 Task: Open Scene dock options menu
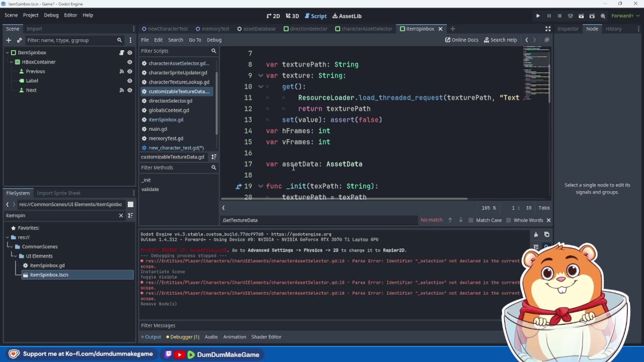133,29
